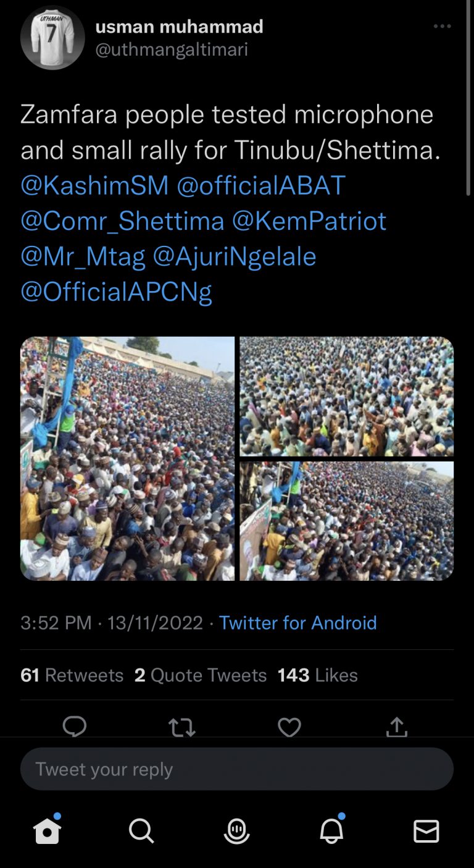View the 143 Likes list
The width and height of the screenshot is (474, 868).
[317, 675]
